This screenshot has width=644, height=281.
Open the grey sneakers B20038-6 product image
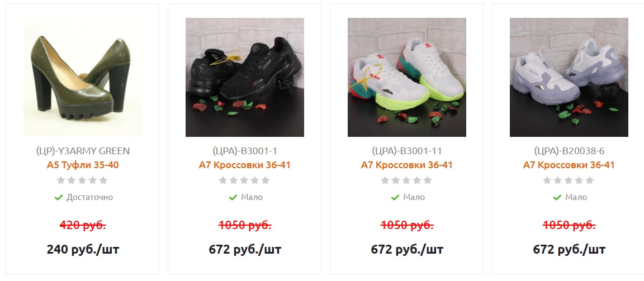click(569, 77)
